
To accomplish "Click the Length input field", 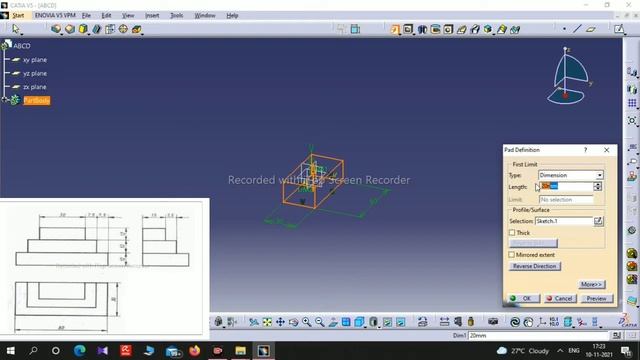I will coord(567,187).
